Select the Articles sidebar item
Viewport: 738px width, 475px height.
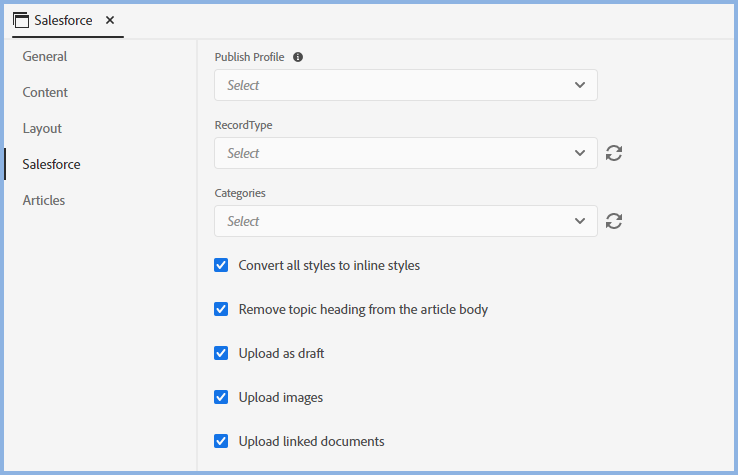[x=44, y=200]
